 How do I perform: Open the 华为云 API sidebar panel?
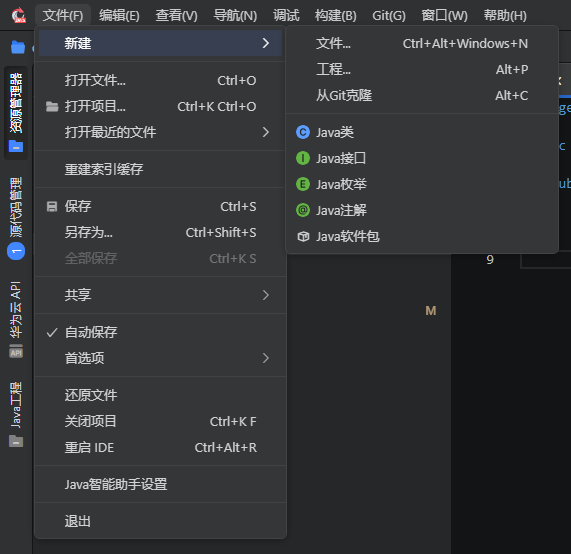point(16,319)
